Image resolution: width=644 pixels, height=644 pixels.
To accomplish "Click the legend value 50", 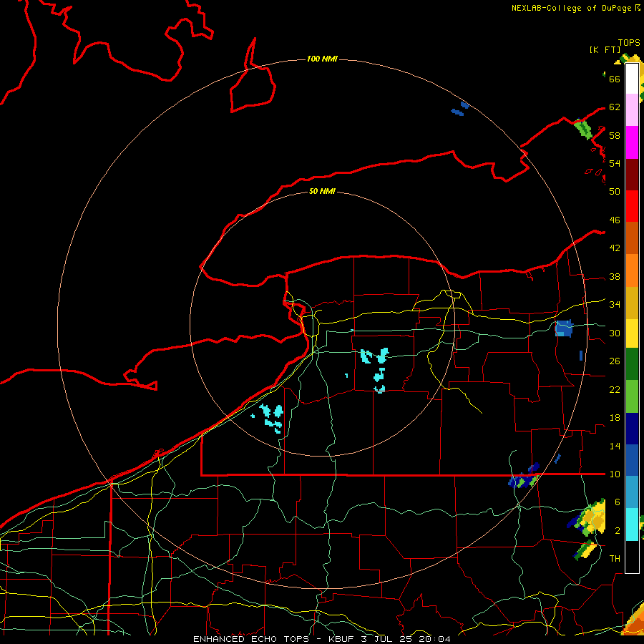I will (x=615, y=192).
